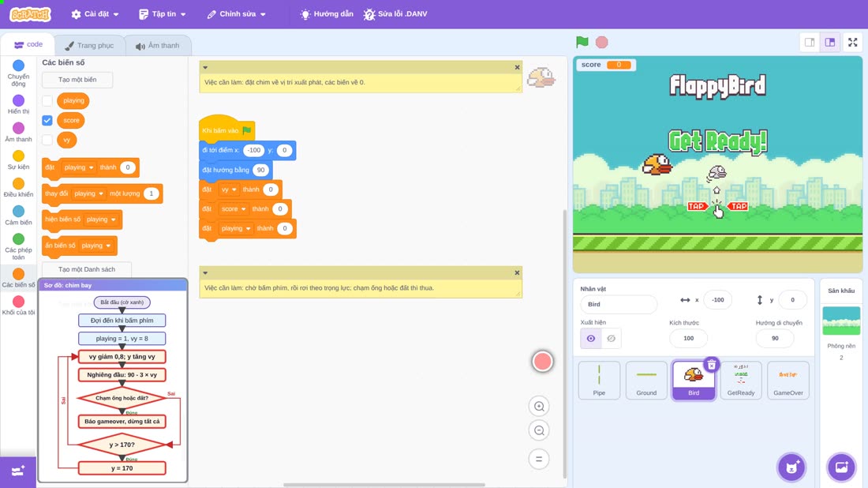Open the add extension button
The image size is (868, 488).
point(17,471)
